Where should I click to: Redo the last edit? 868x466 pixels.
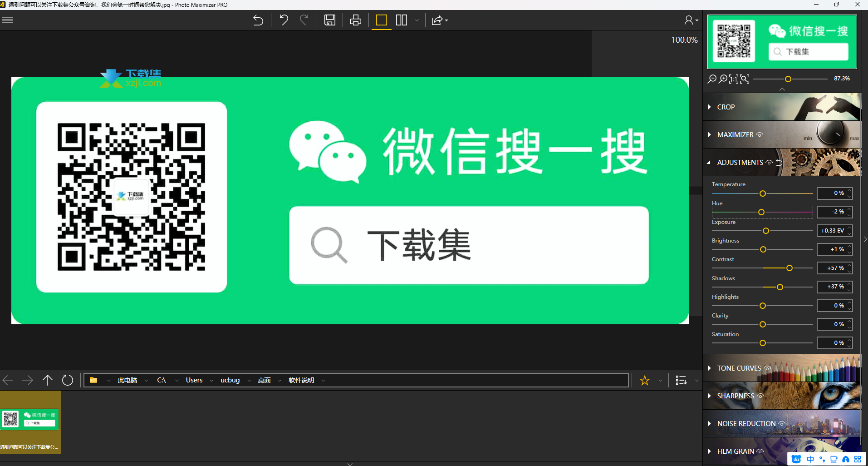click(304, 20)
